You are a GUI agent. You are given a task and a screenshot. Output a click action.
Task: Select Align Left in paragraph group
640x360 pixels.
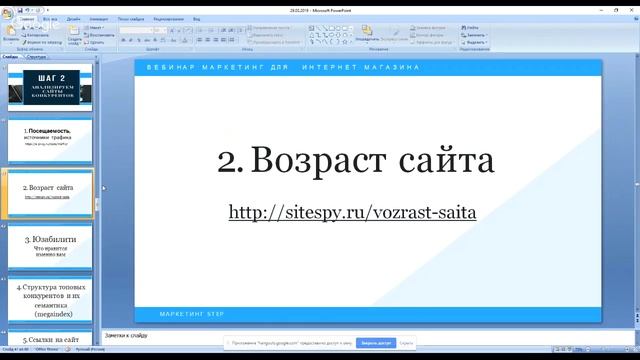coord(200,40)
